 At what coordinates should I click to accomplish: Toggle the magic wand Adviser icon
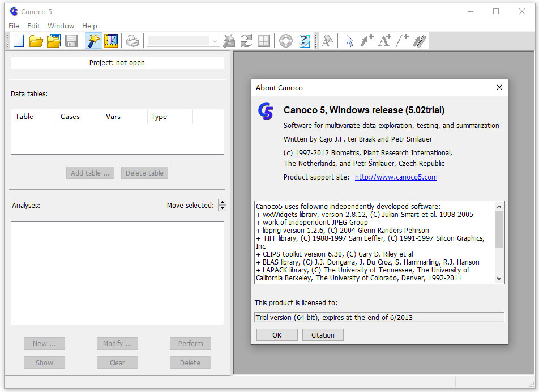pyautogui.click(x=93, y=41)
